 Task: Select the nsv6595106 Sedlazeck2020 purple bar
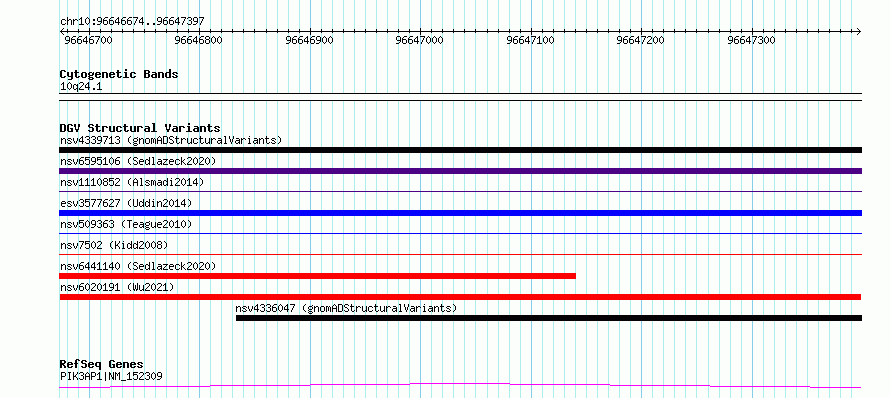click(x=460, y=171)
